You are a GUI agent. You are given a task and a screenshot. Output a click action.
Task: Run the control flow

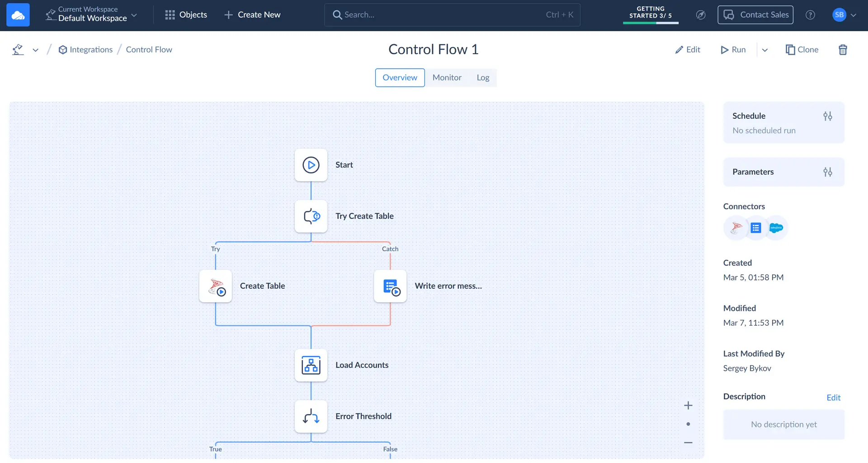click(733, 50)
